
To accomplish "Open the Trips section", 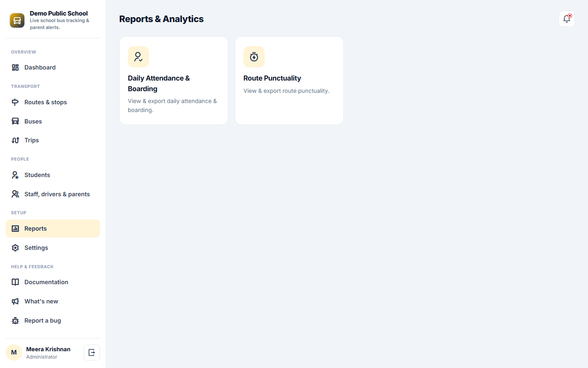I will (53, 140).
